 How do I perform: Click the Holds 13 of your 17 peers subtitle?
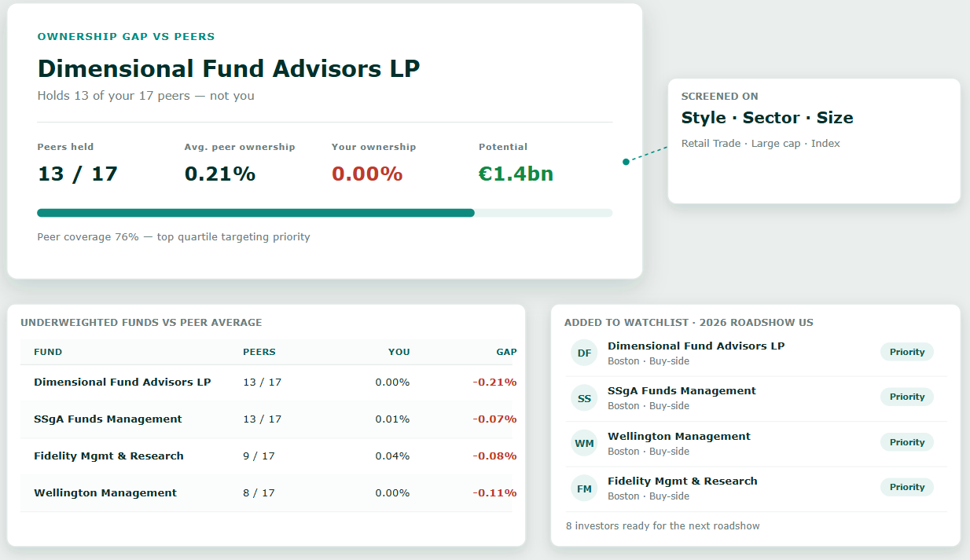(x=146, y=96)
